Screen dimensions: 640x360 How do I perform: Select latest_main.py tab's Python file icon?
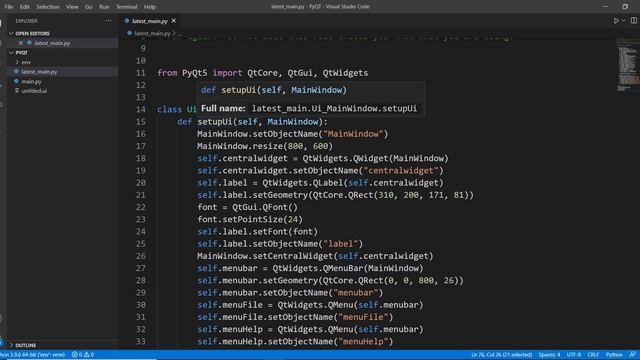[127, 21]
